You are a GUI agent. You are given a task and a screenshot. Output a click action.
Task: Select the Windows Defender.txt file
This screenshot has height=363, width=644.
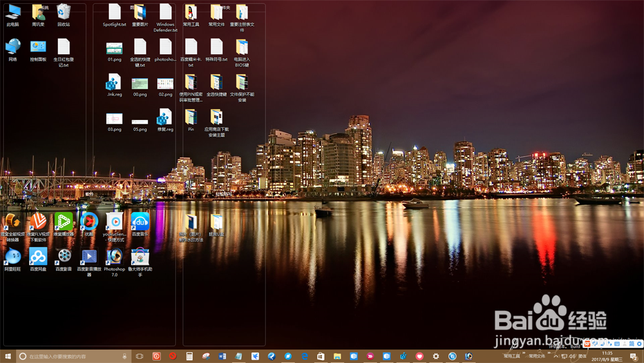[166, 17]
